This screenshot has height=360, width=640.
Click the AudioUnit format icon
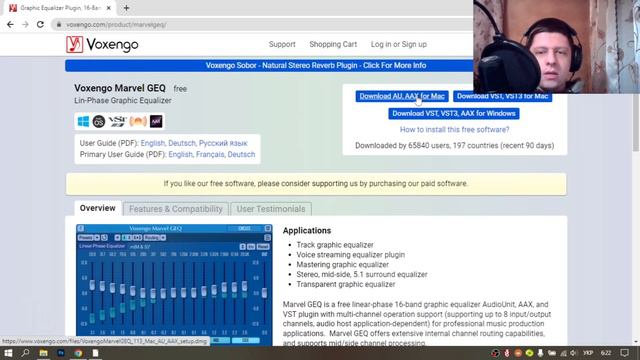[138, 121]
